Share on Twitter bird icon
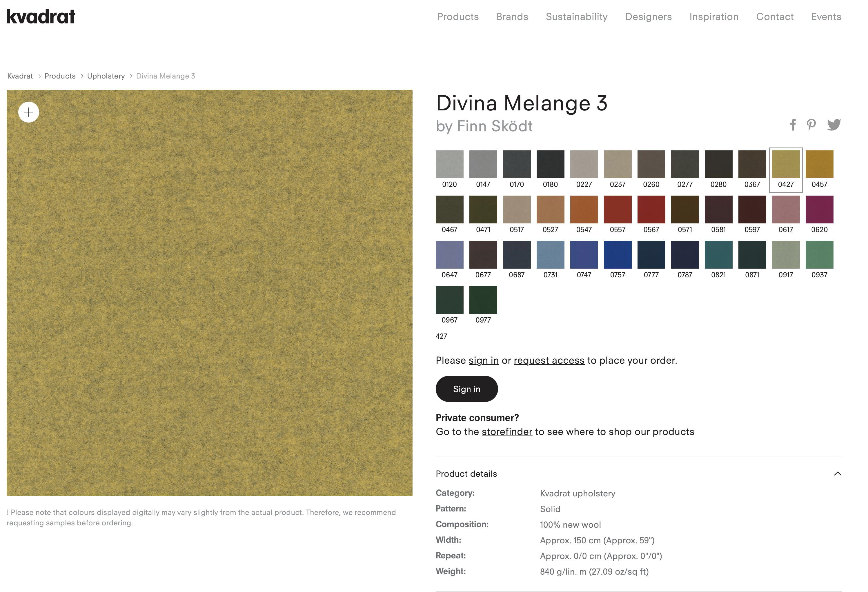This screenshot has width=868, height=592. tap(834, 125)
